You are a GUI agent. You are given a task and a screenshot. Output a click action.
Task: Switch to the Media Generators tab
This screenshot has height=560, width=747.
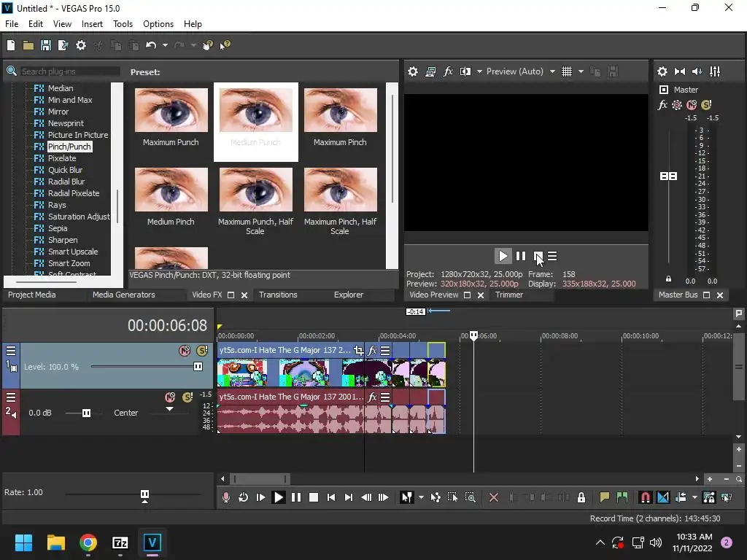pos(124,295)
